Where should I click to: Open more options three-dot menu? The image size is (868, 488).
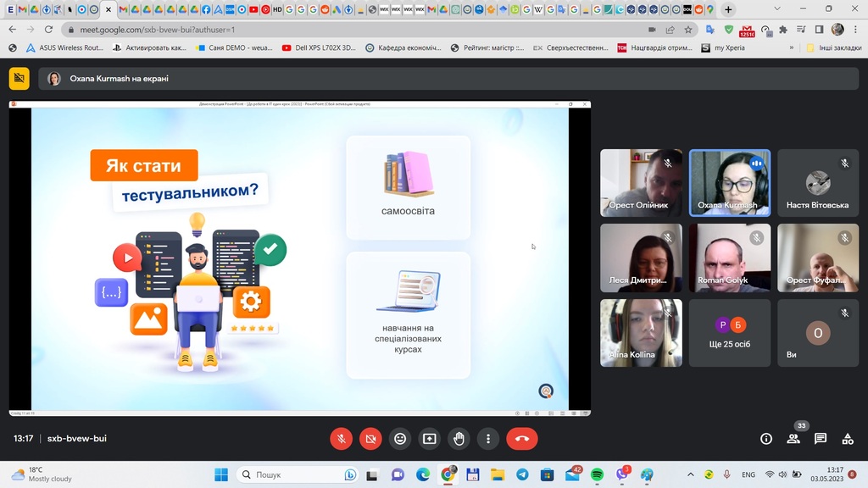pyautogui.click(x=488, y=439)
